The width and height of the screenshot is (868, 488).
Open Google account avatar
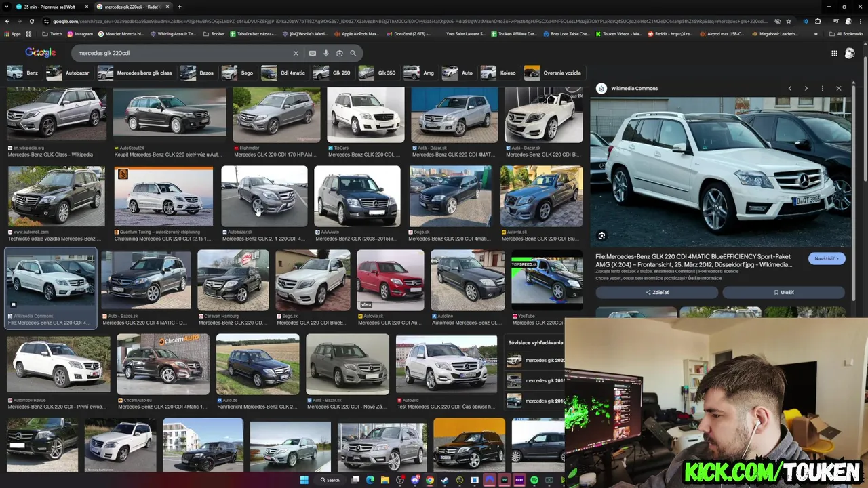pos(850,53)
